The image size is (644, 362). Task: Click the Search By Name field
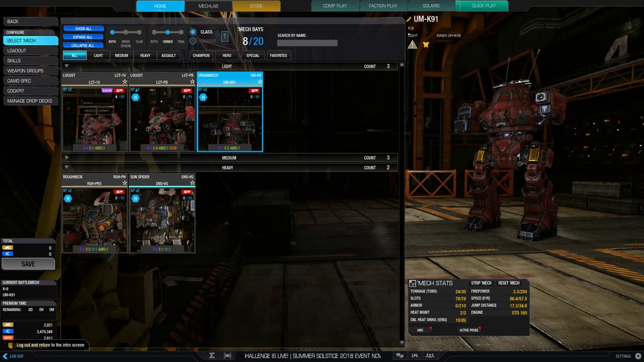click(x=307, y=43)
